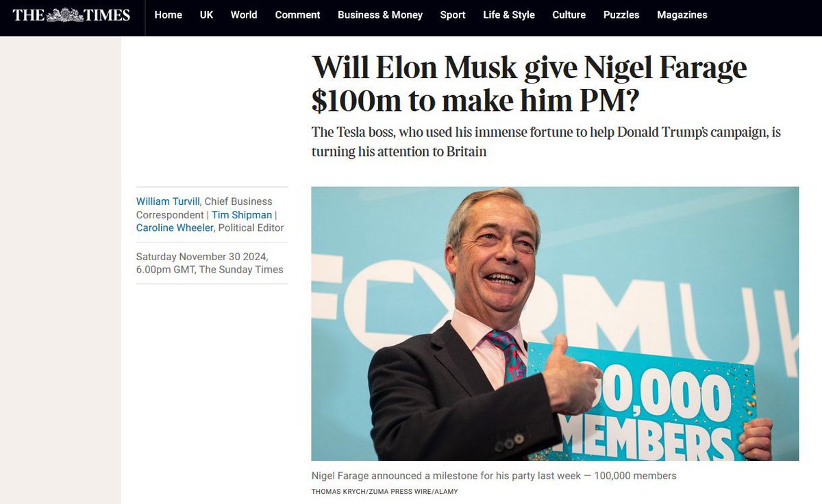Click the photo caption about 100,000 members
Image resolution: width=822 pixels, height=504 pixels.
494,475
